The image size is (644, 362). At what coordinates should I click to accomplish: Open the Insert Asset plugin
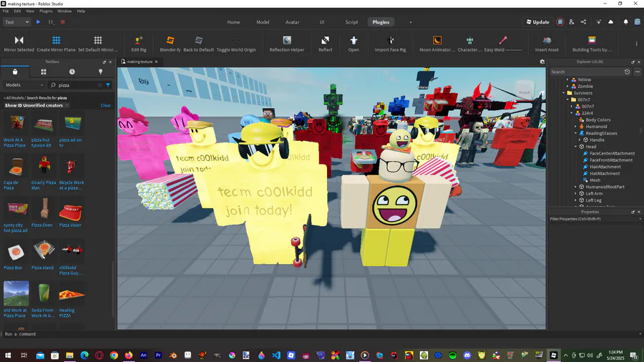(547, 44)
